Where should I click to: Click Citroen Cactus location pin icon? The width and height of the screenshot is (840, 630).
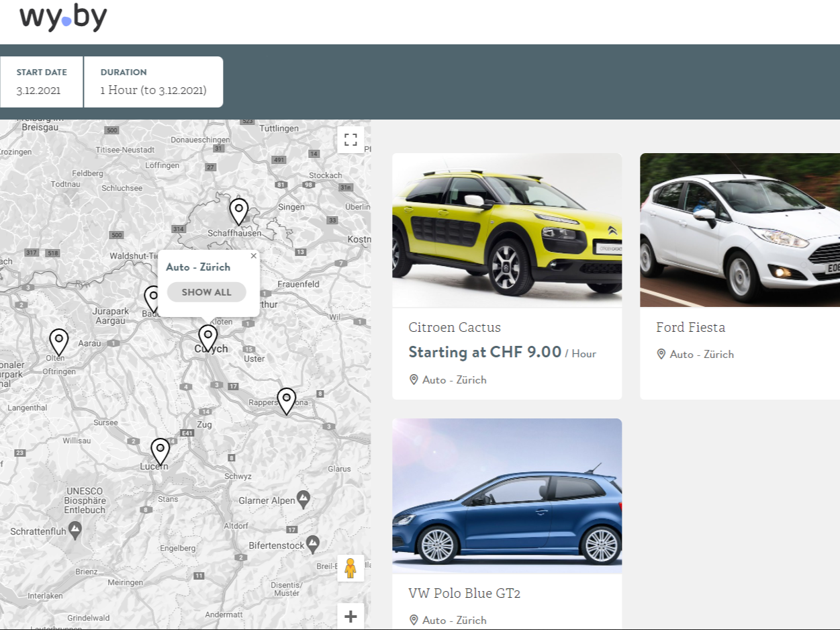[x=414, y=379]
